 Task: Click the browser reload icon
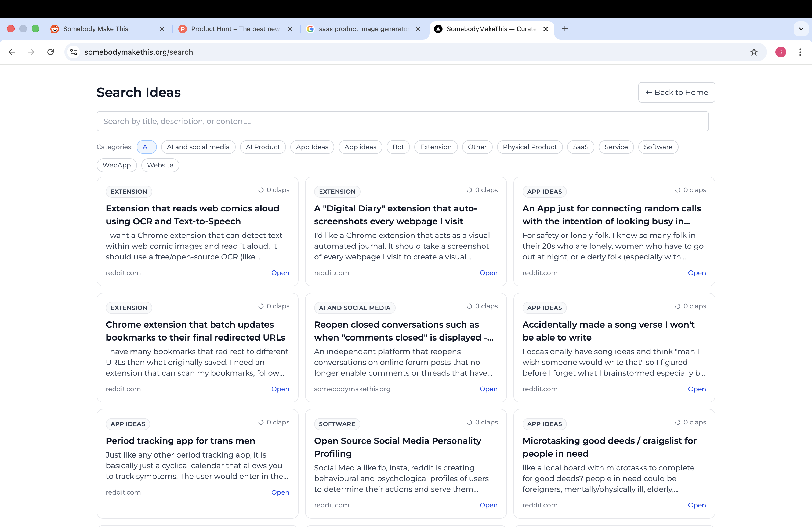tap(50, 52)
